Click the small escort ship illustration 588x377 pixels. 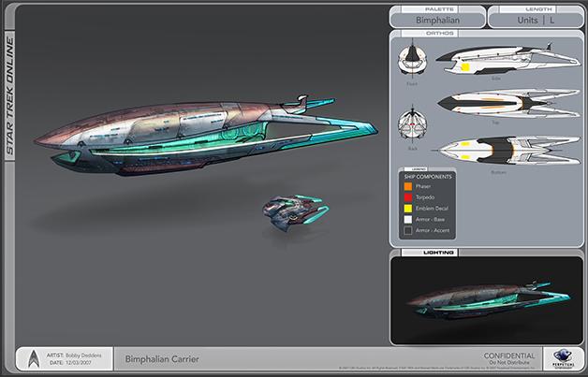point(296,212)
